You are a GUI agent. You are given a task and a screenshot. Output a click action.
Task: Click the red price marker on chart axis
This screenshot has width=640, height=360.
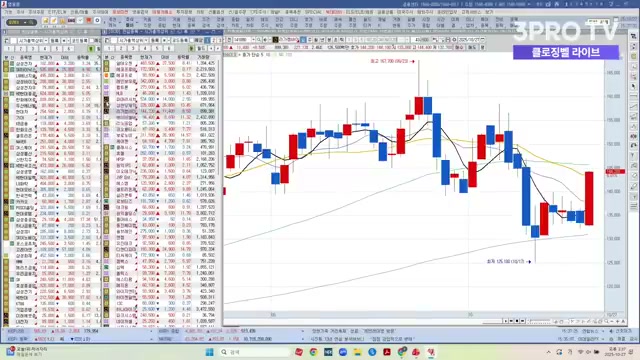click(x=615, y=171)
